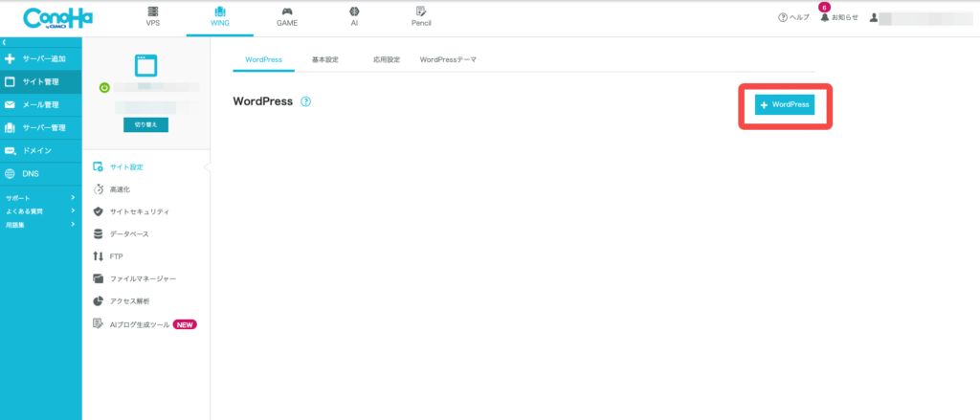Collapse the left sidebar with chevron

tap(4, 42)
